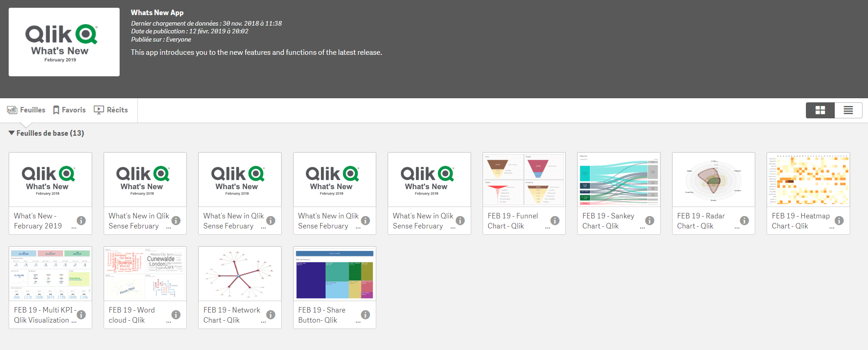Open the Word cloud sheet thumbnail
This screenshot has height=350, width=868.
(145, 274)
